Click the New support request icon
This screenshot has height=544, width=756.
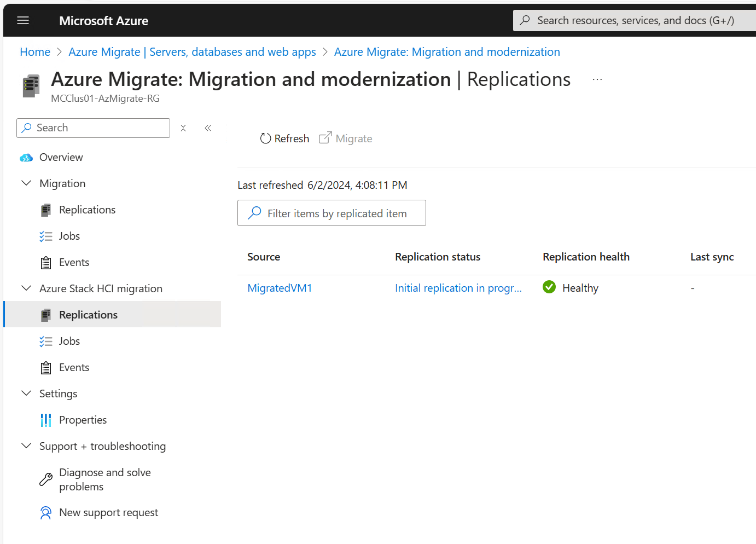(46, 513)
